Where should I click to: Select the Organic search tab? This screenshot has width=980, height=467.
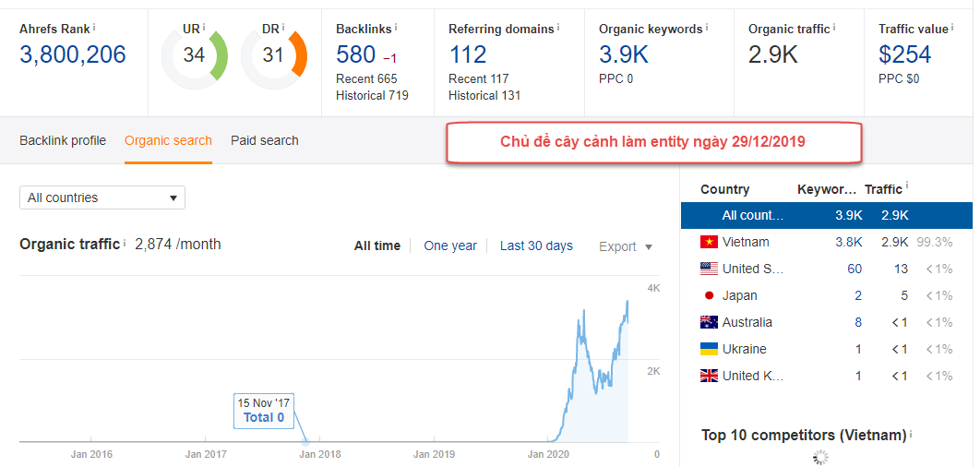pyautogui.click(x=168, y=140)
